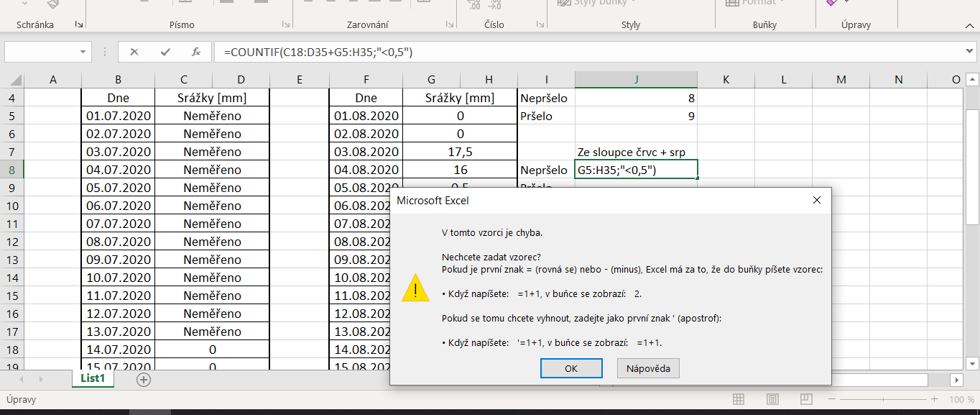Click the zoom slider track

click(884, 399)
